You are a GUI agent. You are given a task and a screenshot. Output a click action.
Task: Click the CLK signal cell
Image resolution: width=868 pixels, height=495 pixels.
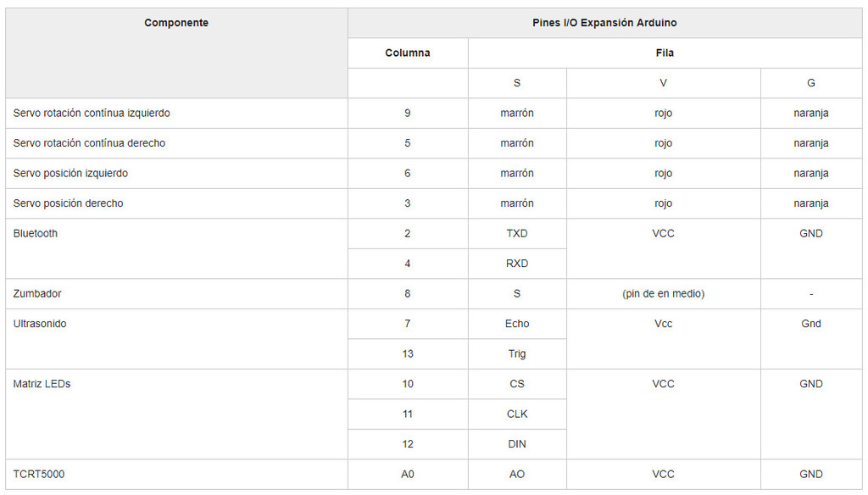pyautogui.click(x=517, y=414)
